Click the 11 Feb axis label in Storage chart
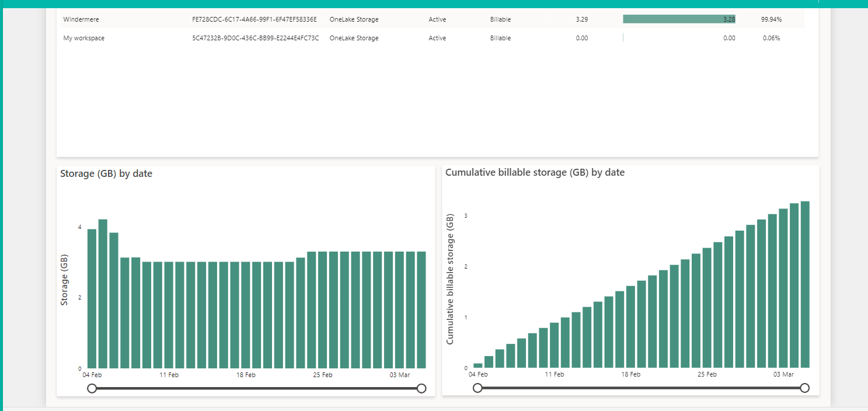The image size is (868, 411). (169, 375)
